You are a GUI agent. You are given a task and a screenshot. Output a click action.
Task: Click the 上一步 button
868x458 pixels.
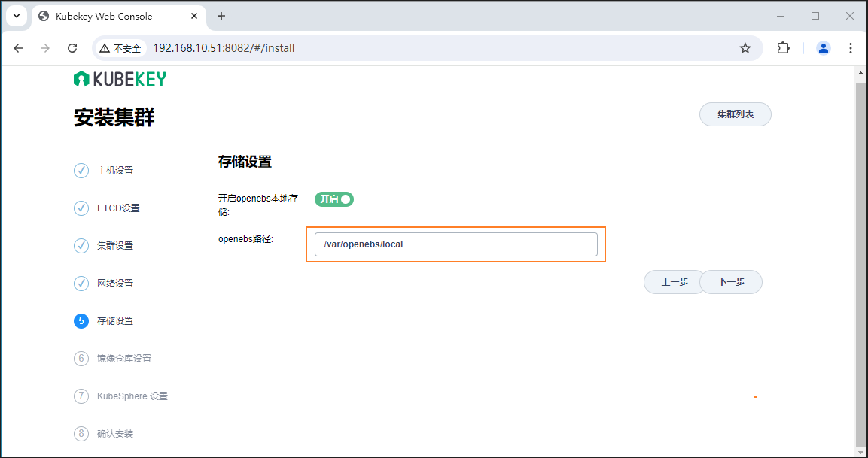(x=675, y=282)
